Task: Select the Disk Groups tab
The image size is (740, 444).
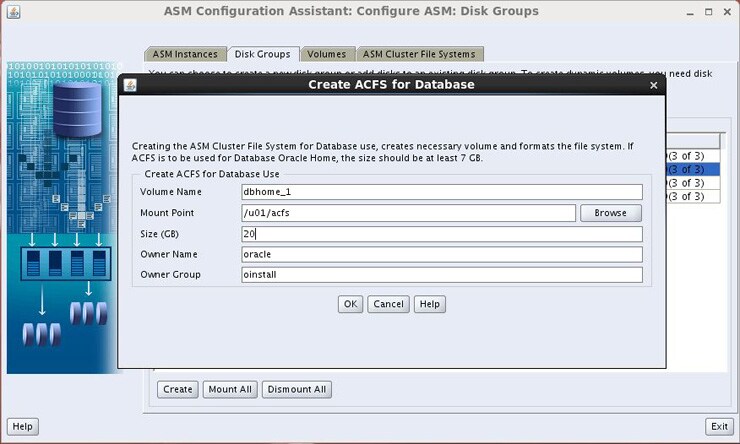Action: point(261,54)
